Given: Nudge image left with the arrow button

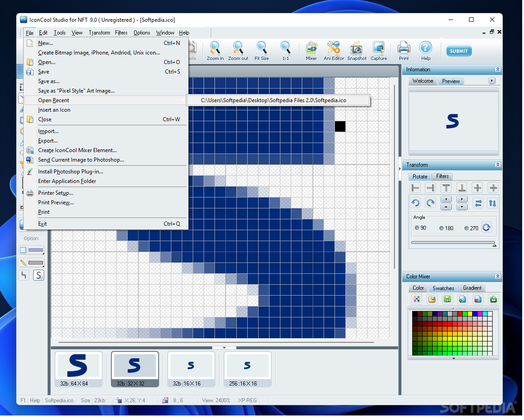Looking at the screenshot, I should click(447, 200).
